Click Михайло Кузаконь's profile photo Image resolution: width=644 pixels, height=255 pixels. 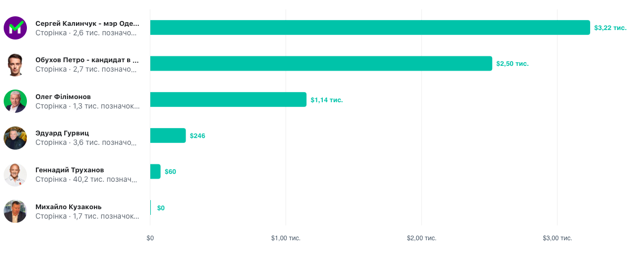coord(15,211)
